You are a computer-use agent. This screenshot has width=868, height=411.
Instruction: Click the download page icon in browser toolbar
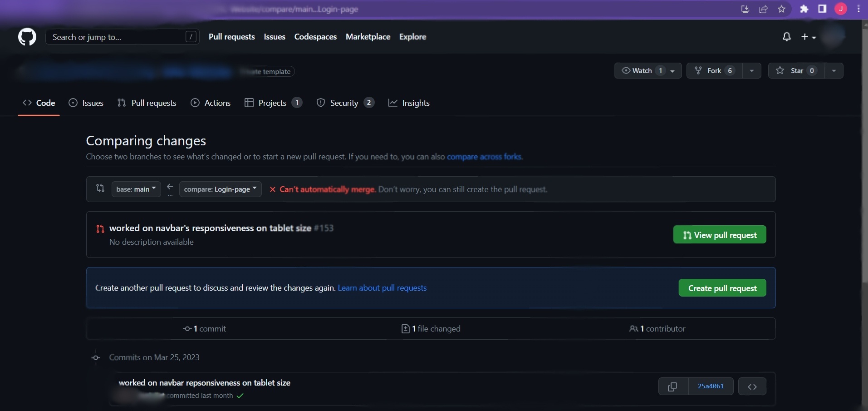pyautogui.click(x=745, y=9)
